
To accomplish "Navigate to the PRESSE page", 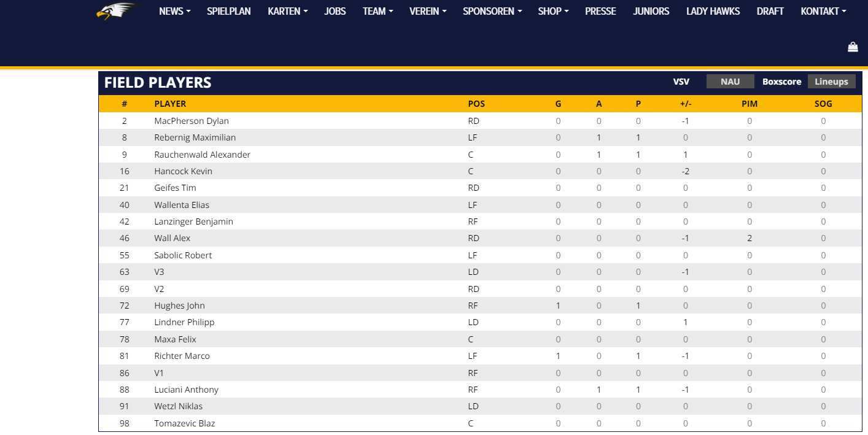I will click(x=600, y=11).
